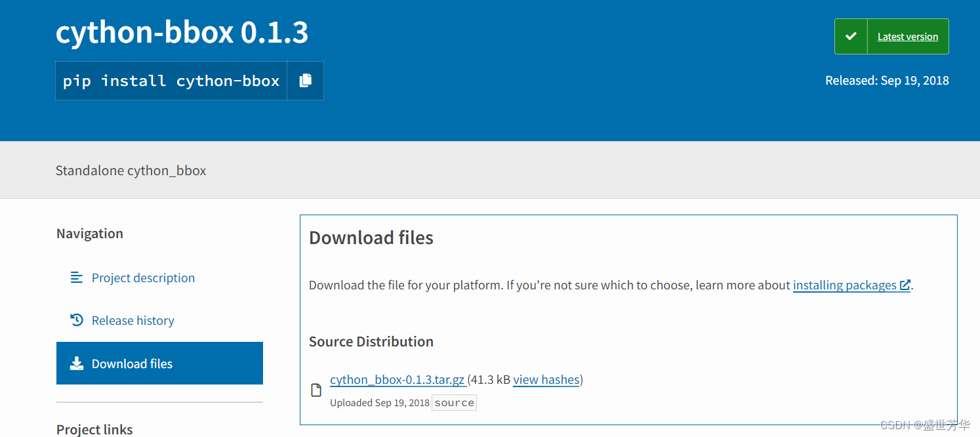Switch to the Release history tab
The image size is (980, 437).
133,320
